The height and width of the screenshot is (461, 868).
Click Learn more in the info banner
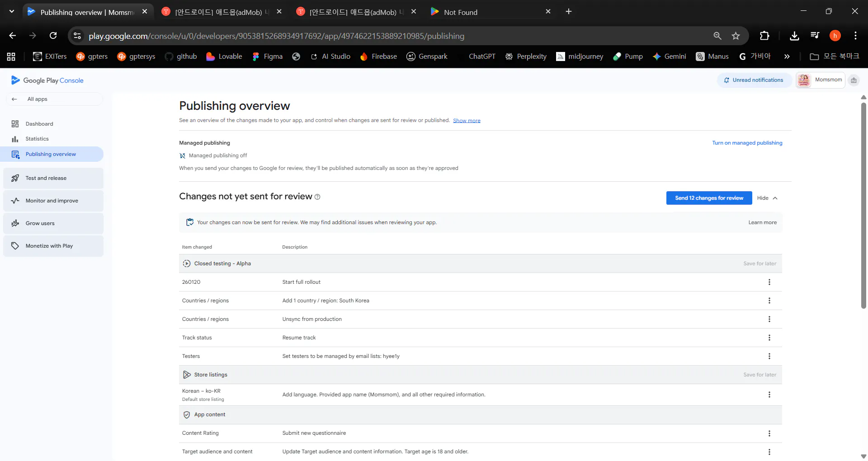pyautogui.click(x=762, y=222)
